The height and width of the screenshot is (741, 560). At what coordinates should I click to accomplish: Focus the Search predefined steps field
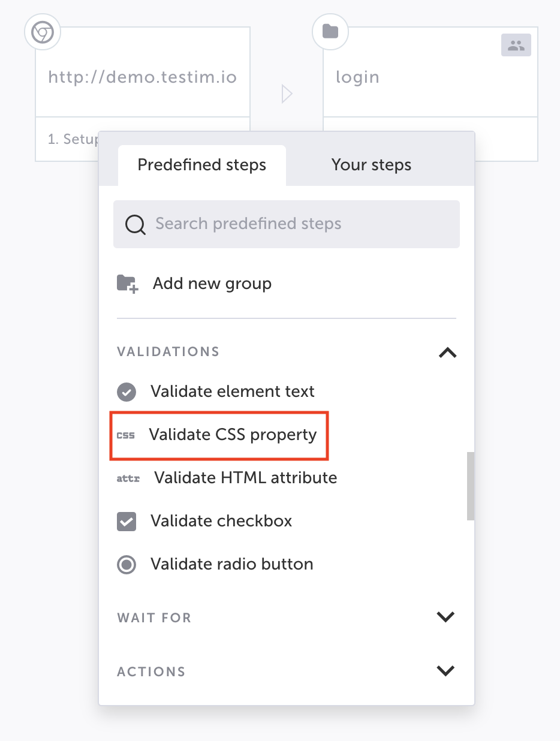pos(287,224)
